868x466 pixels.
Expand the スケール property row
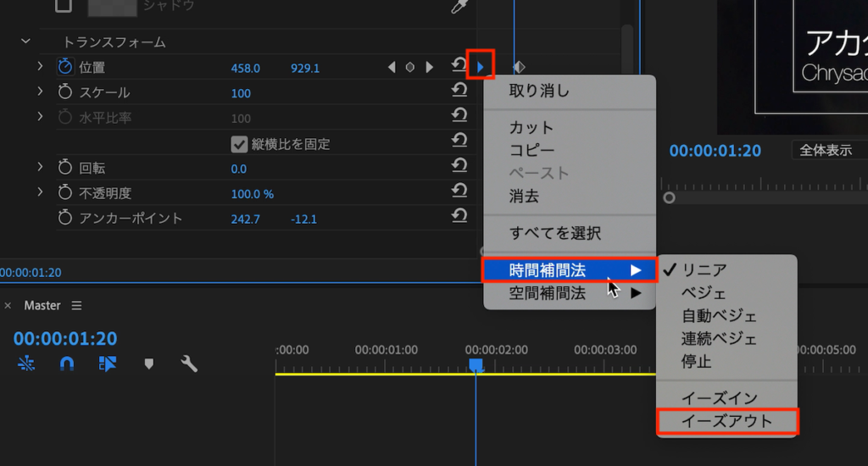(x=40, y=92)
